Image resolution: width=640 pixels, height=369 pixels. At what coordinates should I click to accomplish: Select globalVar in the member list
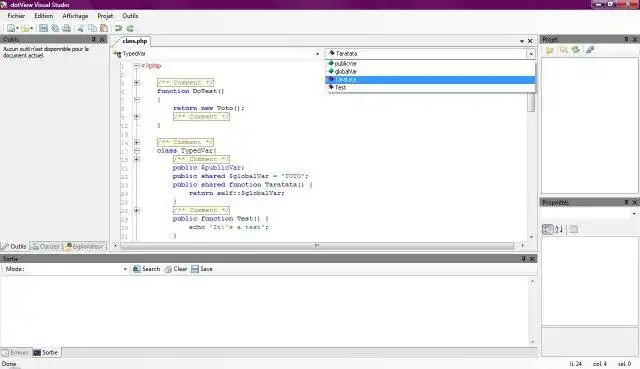click(430, 71)
